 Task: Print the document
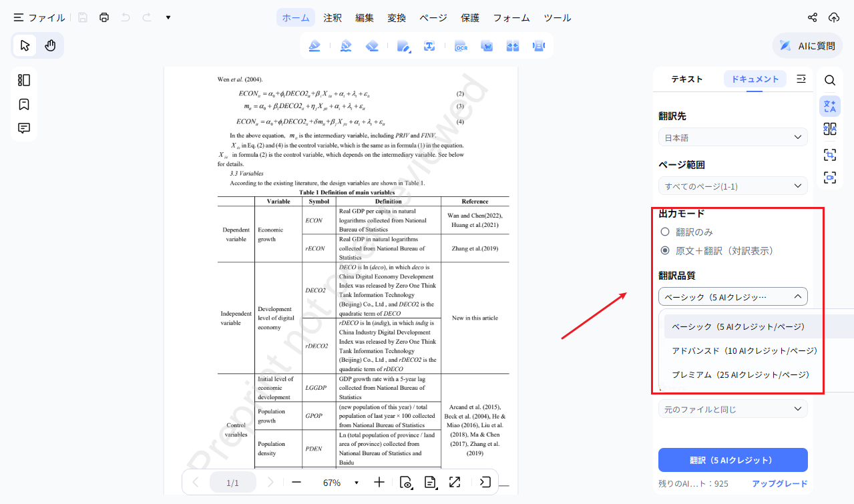(104, 17)
